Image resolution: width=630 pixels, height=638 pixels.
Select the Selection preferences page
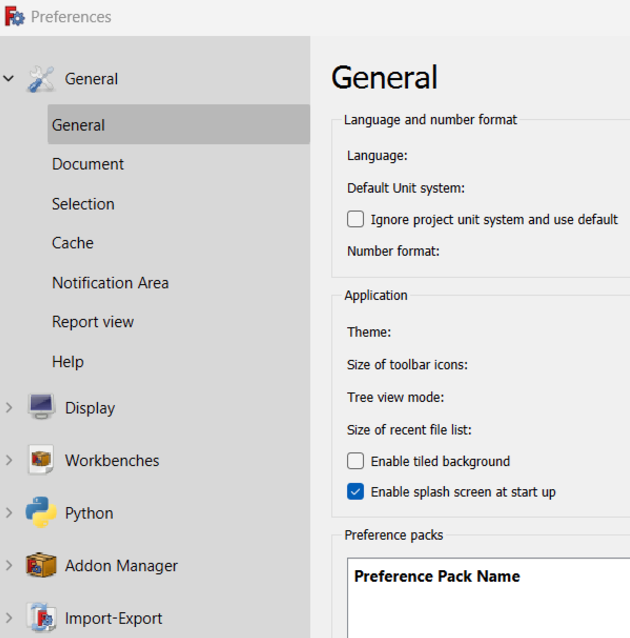click(83, 204)
